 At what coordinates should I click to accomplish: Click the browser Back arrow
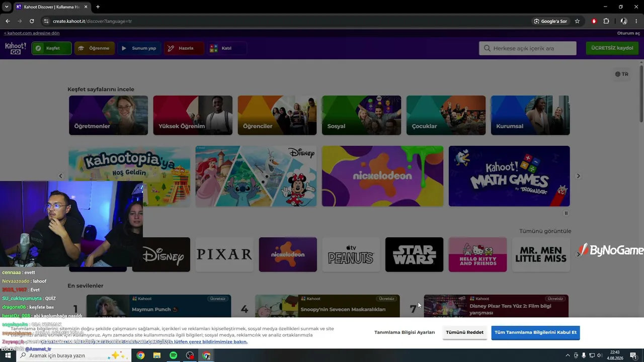8,21
